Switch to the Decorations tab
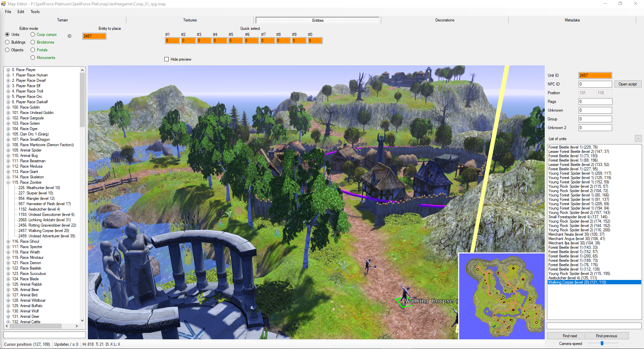This screenshot has width=644, height=349. coord(445,20)
